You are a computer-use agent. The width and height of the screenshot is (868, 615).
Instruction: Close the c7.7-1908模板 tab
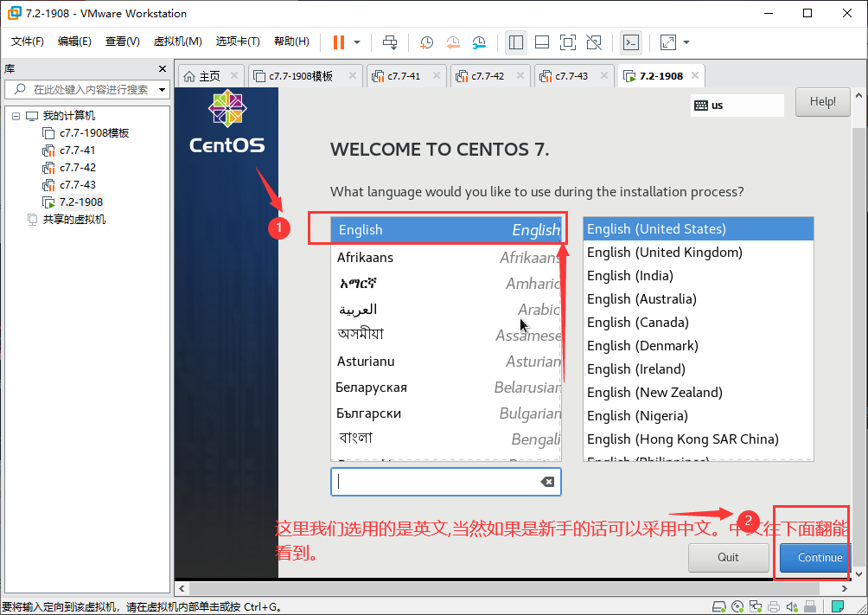[352, 75]
